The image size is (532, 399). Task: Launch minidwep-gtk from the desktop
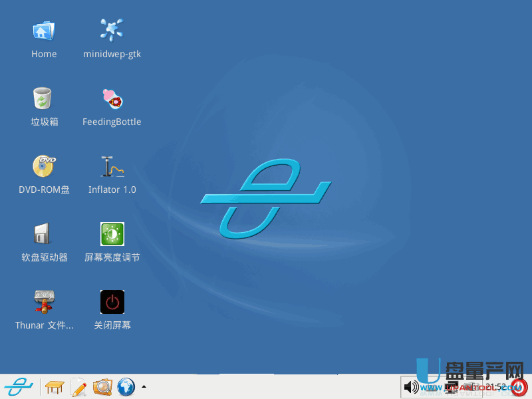click(112, 31)
